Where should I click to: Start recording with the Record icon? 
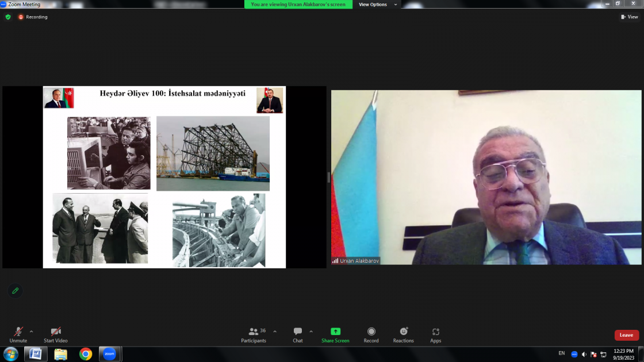click(x=371, y=334)
